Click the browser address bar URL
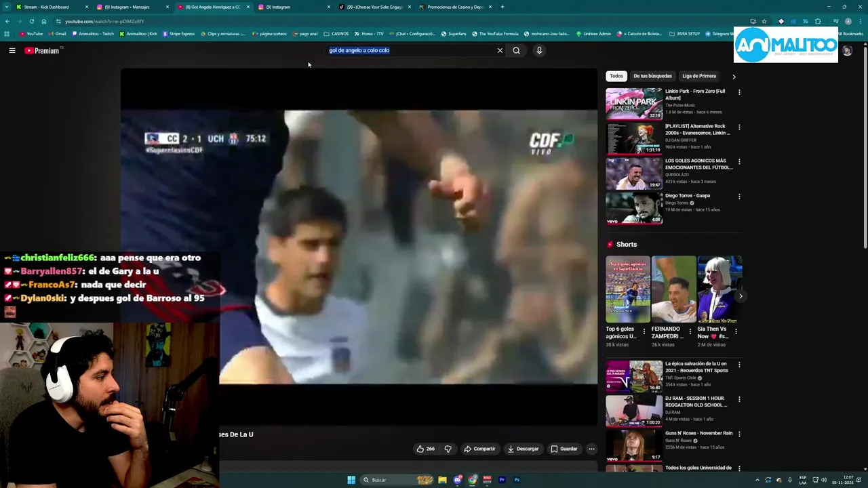Image resolution: width=868 pixels, height=488 pixels. pyautogui.click(x=104, y=21)
